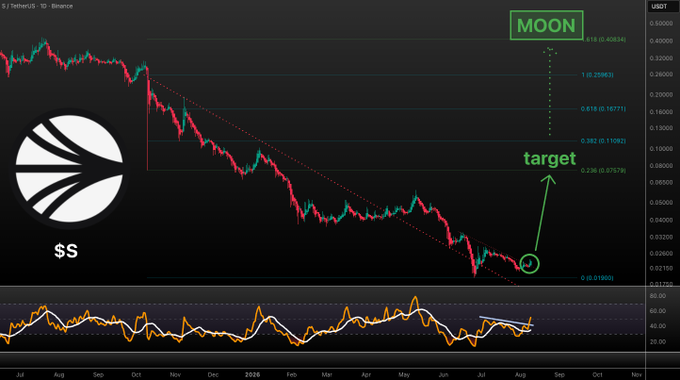The image size is (680, 380).
Task: Click 0.16000 on the price axis
Action: coord(661,112)
